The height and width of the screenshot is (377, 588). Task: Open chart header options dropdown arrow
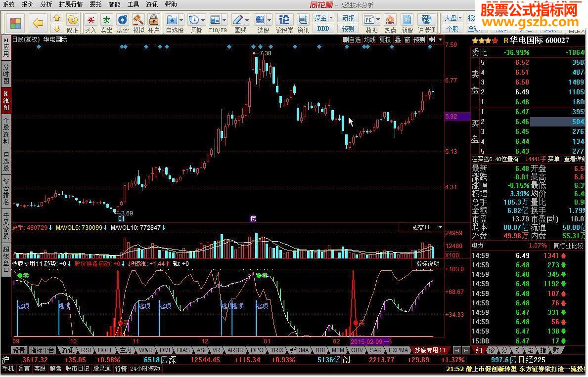tap(440, 40)
